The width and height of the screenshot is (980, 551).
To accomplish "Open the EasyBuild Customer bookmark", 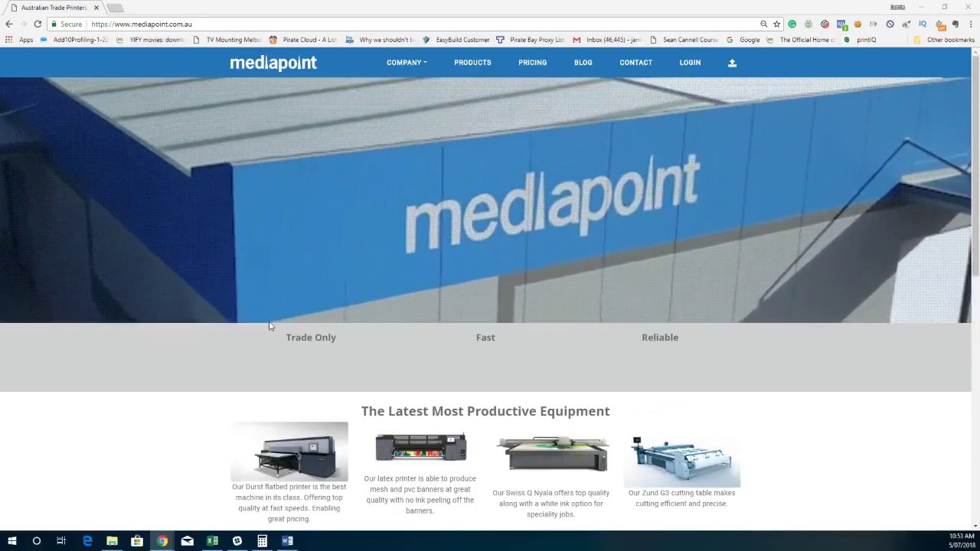I will coord(456,40).
